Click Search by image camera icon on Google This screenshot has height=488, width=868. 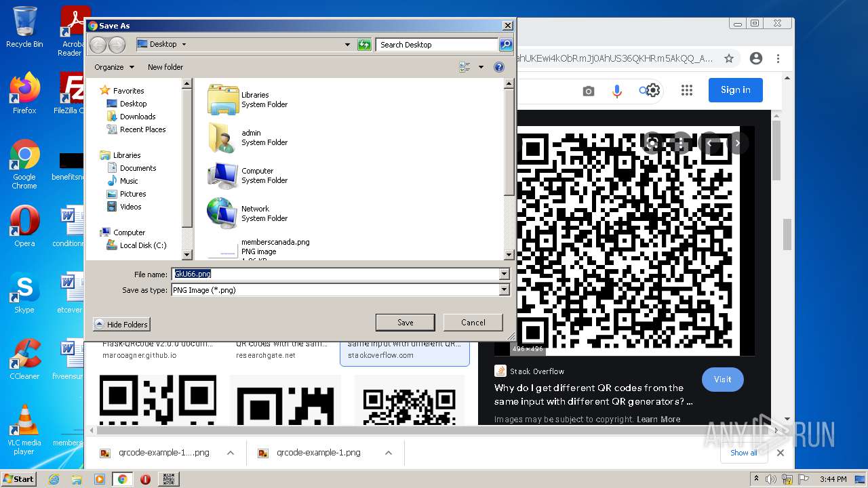pos(589,91)
